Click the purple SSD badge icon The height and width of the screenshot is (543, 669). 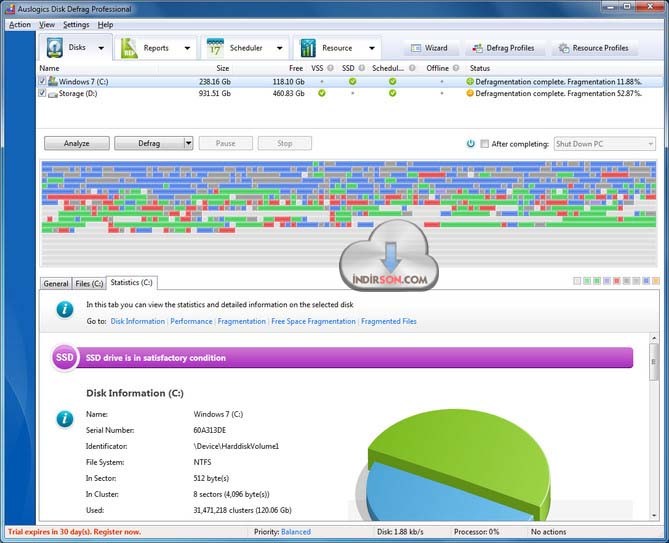[65, 357]
